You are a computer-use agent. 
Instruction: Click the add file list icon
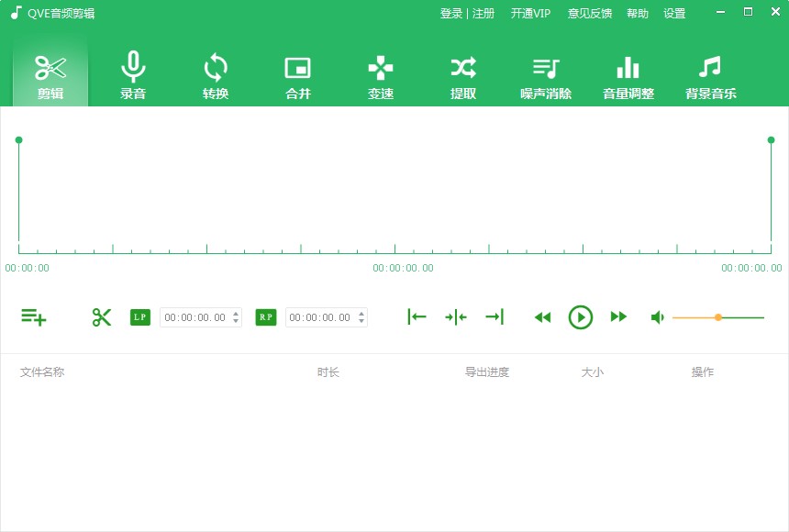[34, 317]
